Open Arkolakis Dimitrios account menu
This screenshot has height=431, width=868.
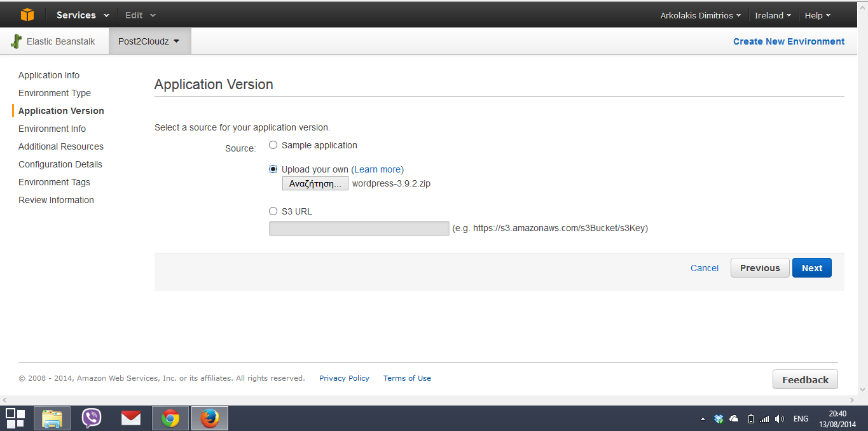[701, 15]
